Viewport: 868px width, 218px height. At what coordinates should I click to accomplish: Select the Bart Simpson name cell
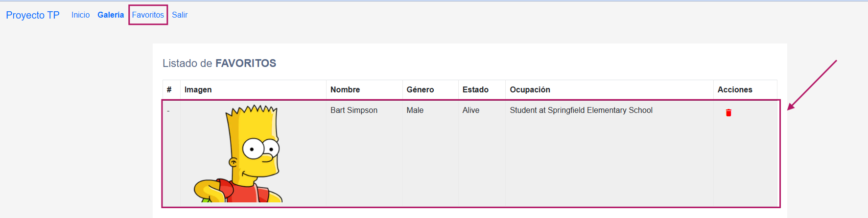[354, 110]
